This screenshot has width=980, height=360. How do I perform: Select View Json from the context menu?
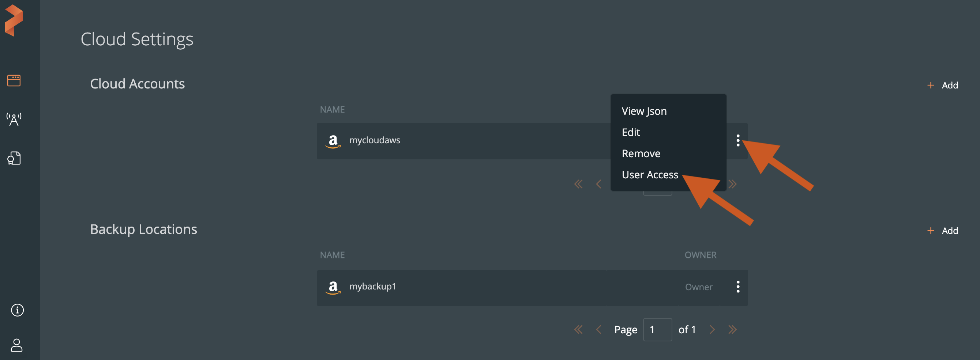pos(644,111)
